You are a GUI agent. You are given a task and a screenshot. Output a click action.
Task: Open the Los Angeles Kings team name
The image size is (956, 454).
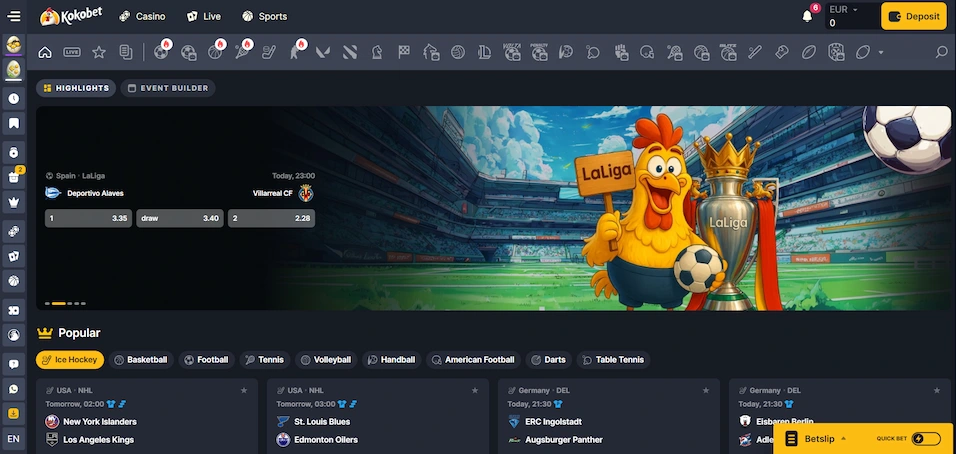pyautogui.click(x=99, y=439)
